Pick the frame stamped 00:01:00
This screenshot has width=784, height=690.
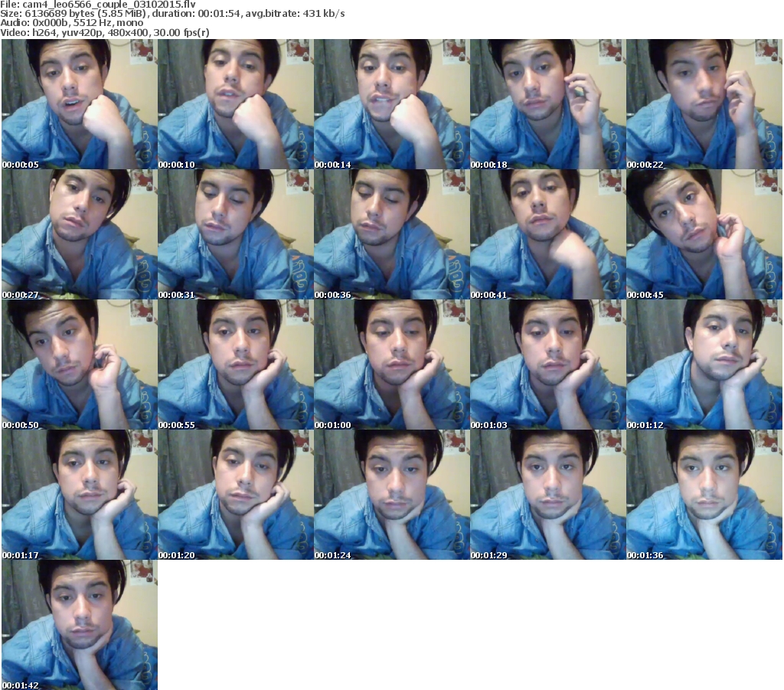click(391, 365)
